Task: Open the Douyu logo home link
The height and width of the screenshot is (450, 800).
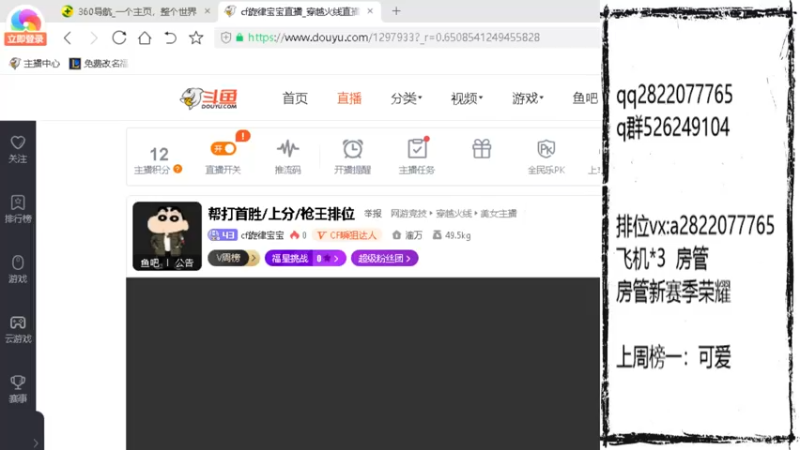Action: click(209, 98)
